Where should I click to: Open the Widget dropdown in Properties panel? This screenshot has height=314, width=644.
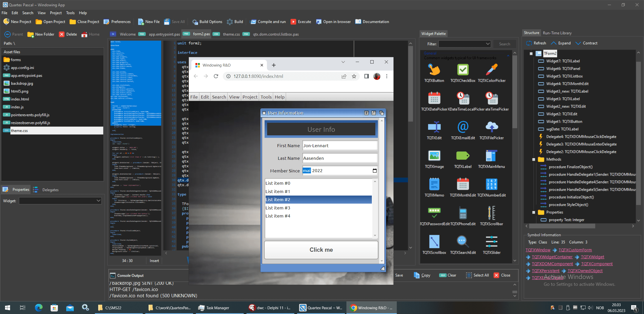(x=98, y=201)
